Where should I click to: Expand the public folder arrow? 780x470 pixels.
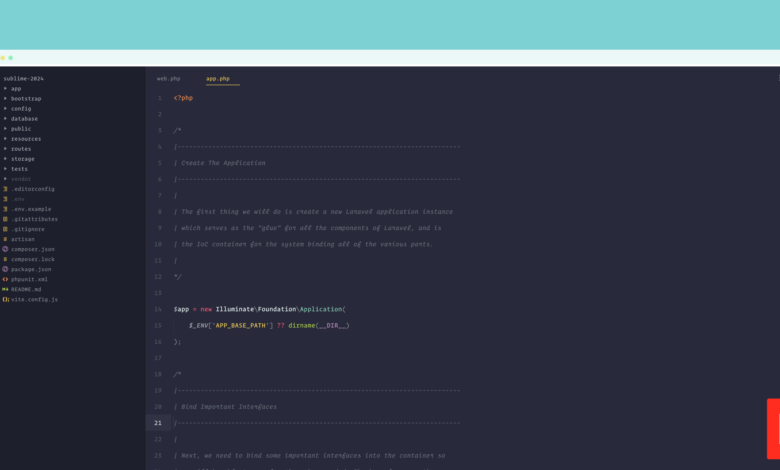click(x=5, y=128)
